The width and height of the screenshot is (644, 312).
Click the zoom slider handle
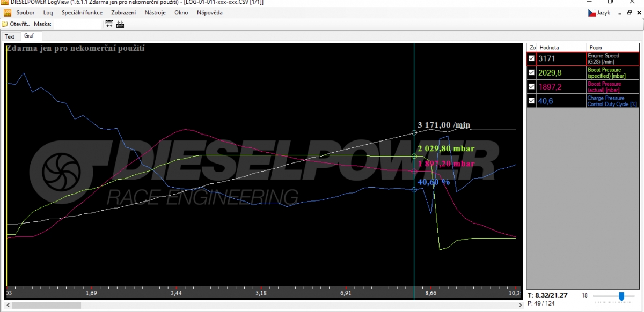click(x=621, y=296)
